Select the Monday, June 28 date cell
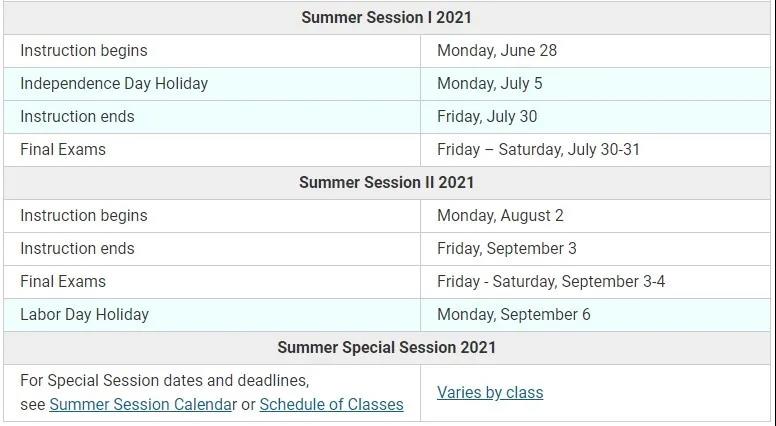Screen dimensions: 776x426 click(x=595, y=51)
